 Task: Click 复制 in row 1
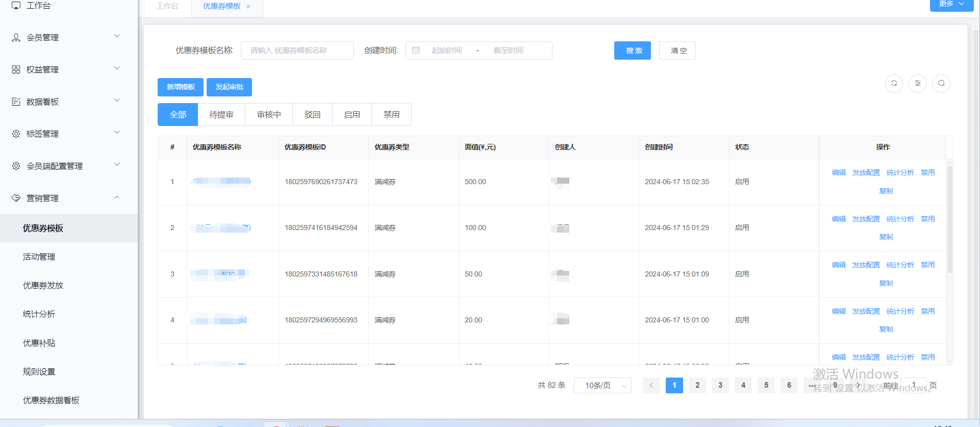pyautogui.click(x=886, y=191)
